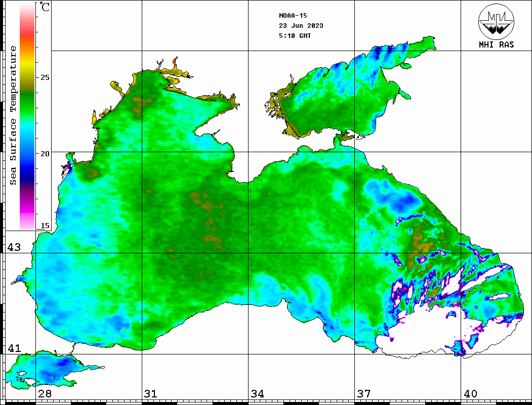532x405 pixels.
Task: Click latitude label '41'
Action: click(14, 348)
